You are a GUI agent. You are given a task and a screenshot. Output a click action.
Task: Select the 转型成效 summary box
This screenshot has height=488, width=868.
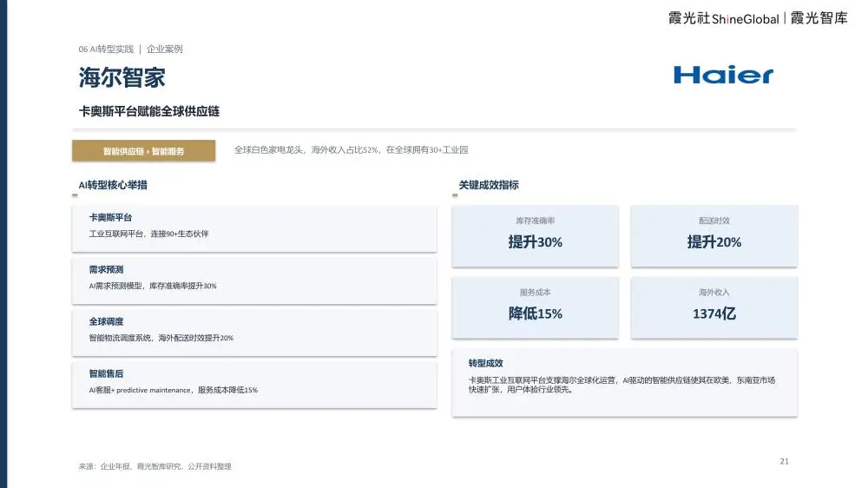tap(624, 383)
